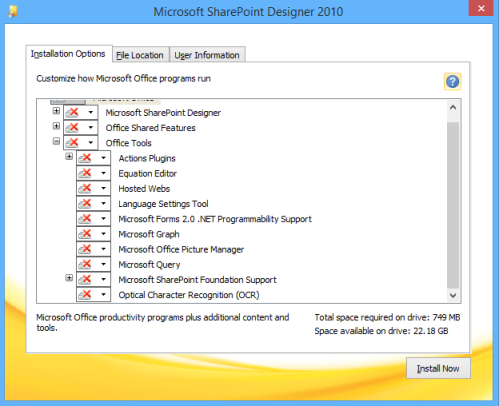This screenshot has width=499, height=406.
Task: Select the Language Settings Tool item
Action: (x=163, y=204)
